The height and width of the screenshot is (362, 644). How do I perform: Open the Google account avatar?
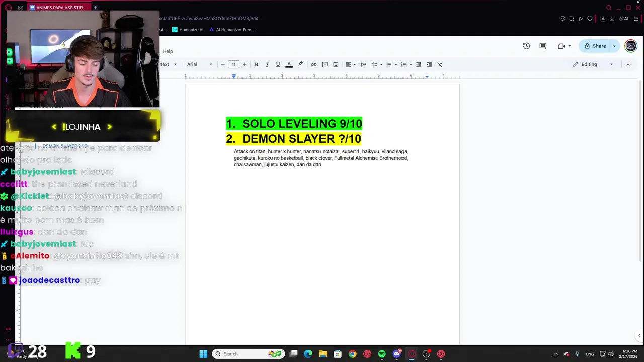631,46
